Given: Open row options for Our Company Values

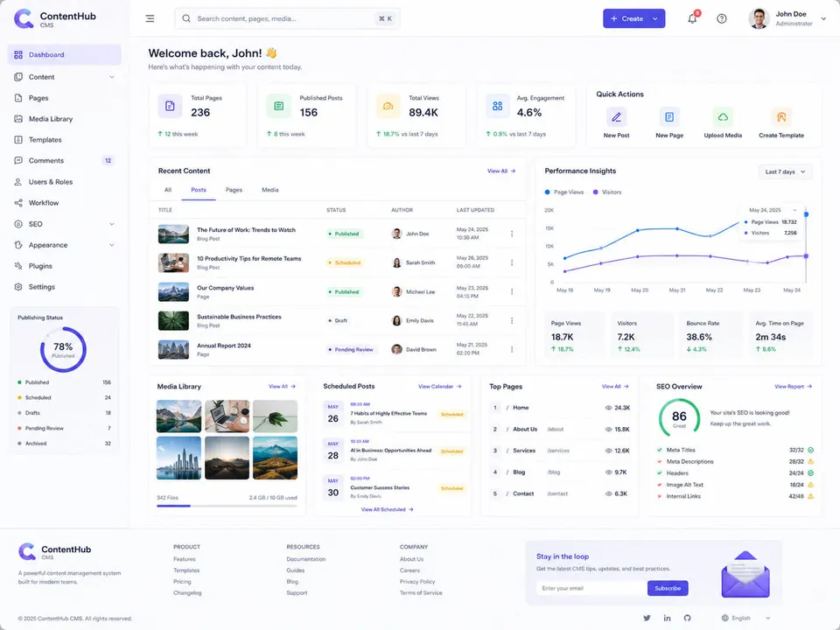Looking at the screenshot, I should click(x=512, y=291).
